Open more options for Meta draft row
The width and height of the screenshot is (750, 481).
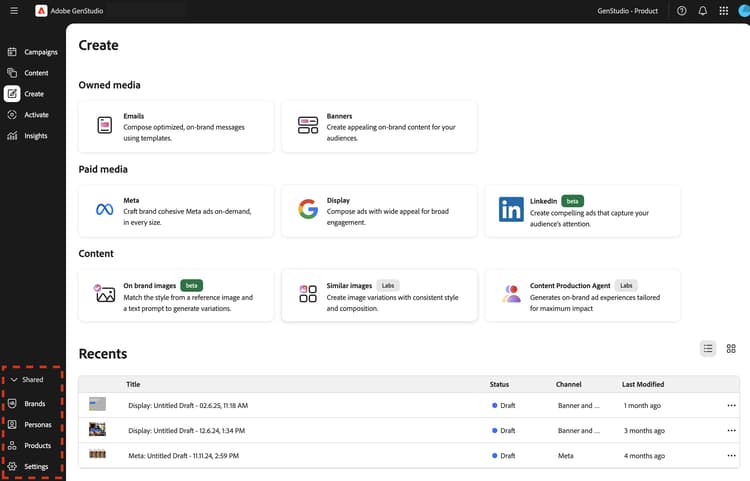pos(731,455)
